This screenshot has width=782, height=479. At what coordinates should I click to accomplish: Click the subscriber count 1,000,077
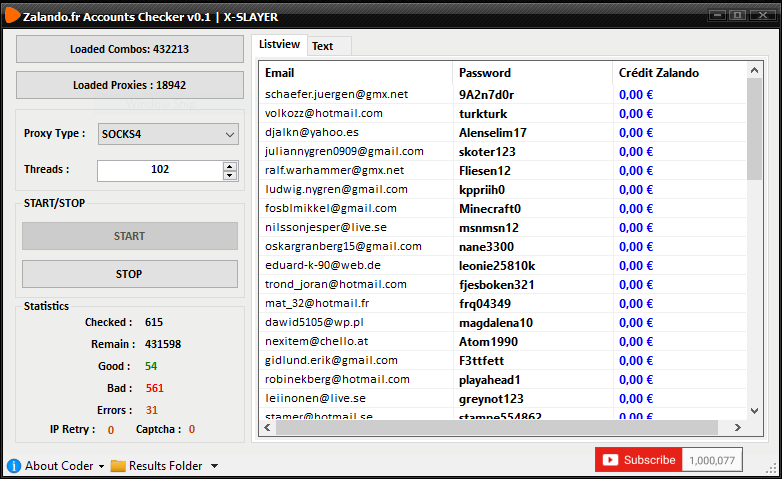tap(712, 460)
